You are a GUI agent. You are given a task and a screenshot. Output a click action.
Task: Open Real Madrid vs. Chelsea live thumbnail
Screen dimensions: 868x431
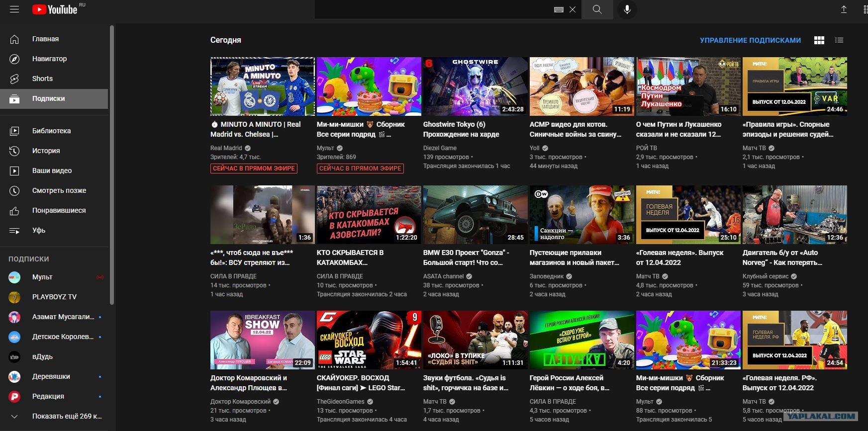tap(263, 86)
